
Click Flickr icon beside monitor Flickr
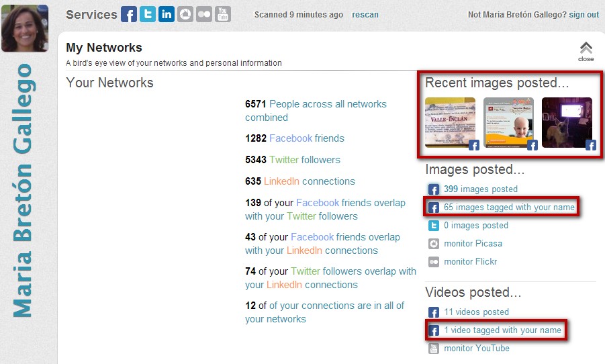click(434, 262)
